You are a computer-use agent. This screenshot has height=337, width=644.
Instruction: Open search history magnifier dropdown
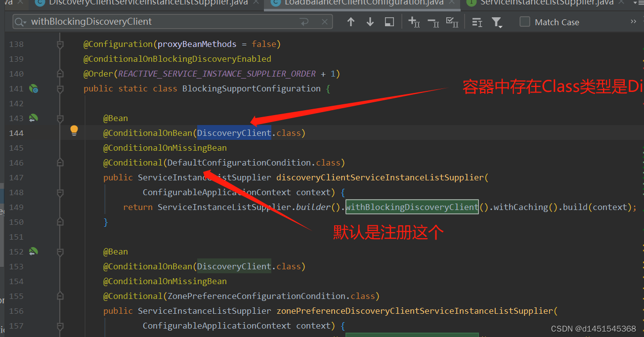21,22
